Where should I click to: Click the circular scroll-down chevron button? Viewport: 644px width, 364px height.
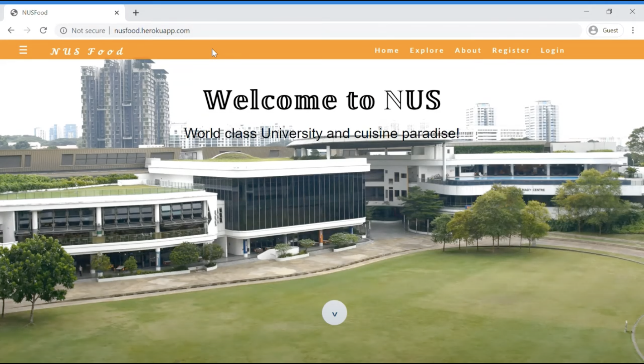334,313
